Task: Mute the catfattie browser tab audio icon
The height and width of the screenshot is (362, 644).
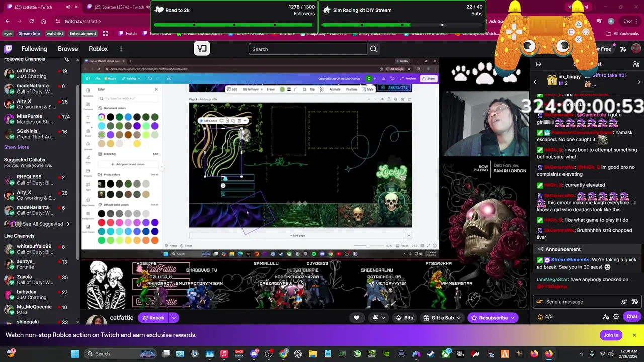Action: (68, 7)
